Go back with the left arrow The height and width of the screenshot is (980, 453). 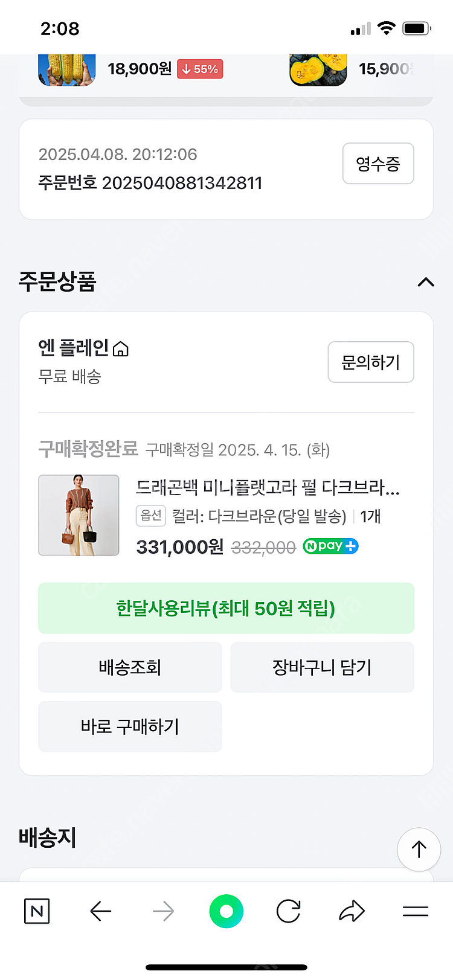[x=100, y=911]
